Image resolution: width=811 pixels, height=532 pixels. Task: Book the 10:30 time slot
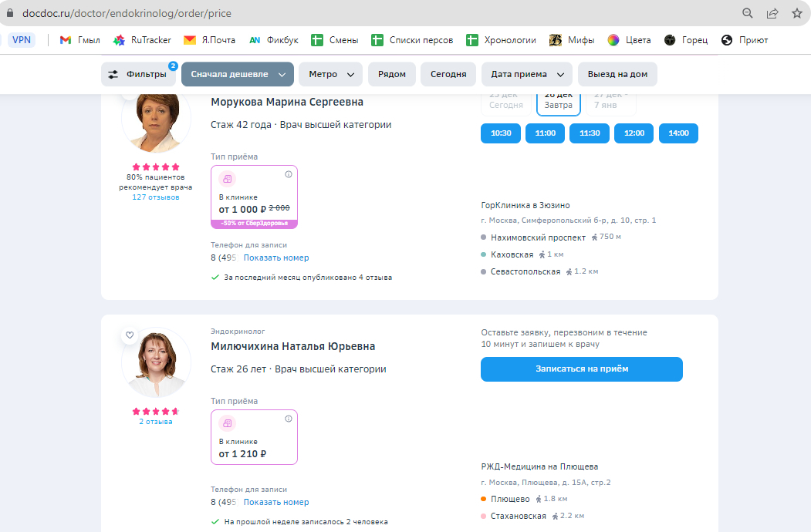tap(501, 133)
